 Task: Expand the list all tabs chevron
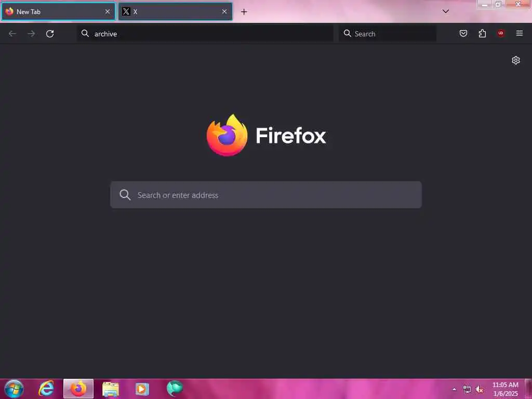tap(445, 11)
